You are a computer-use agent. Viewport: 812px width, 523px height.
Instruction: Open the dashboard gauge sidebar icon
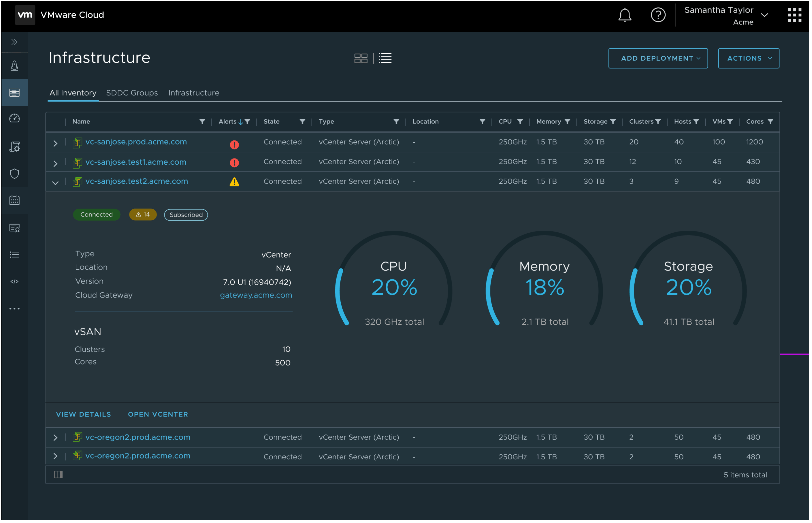[x=14, y=119]
